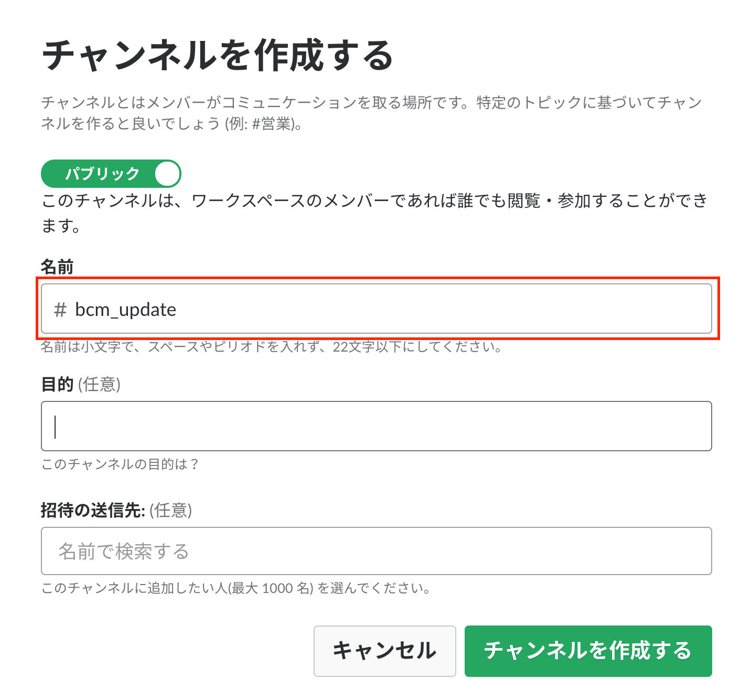Click the green チャンネルを作成する button
This screenshot has height=700, width=751.
[x=588, y=651]
